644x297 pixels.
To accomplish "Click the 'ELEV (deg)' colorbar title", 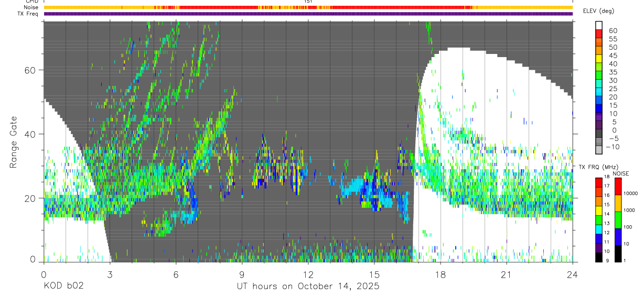I will pyautogui.click(x=599, y=11).
